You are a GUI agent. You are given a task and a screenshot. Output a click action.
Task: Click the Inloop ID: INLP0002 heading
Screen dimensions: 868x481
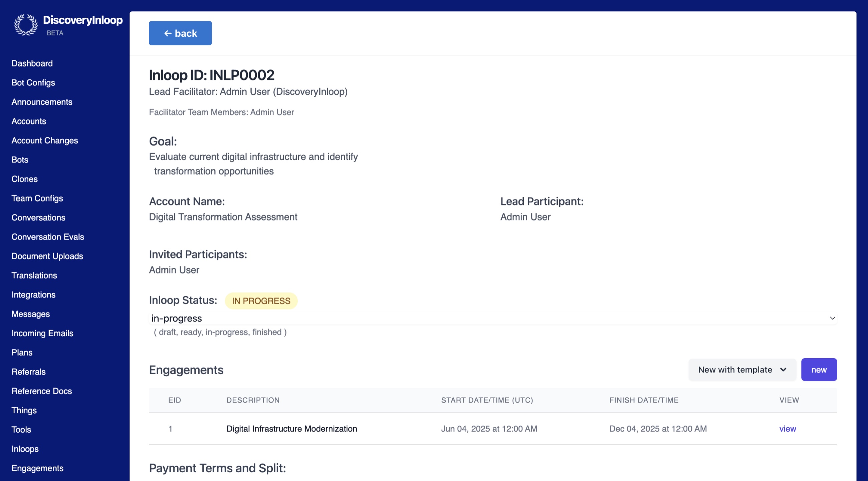tap(212, 75)
